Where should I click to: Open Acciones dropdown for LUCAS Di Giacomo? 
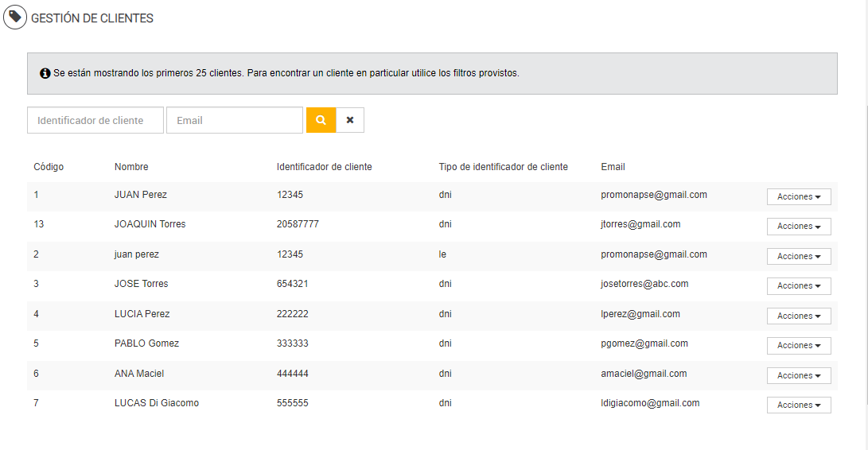tap(799, 405)
